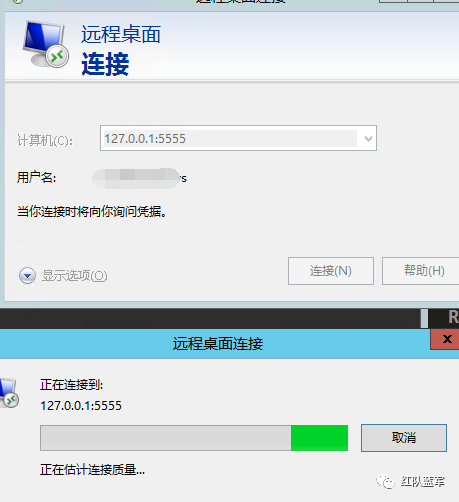This screenshot has width=459, height=502.
Task: Click the 计算机(C): label
Action: pos(45,140)
